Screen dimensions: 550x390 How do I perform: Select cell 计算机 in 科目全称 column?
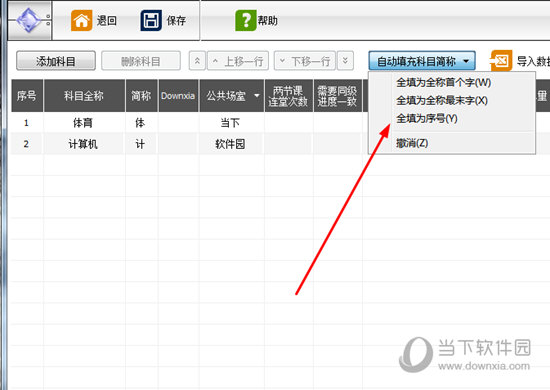click(83, 144)
